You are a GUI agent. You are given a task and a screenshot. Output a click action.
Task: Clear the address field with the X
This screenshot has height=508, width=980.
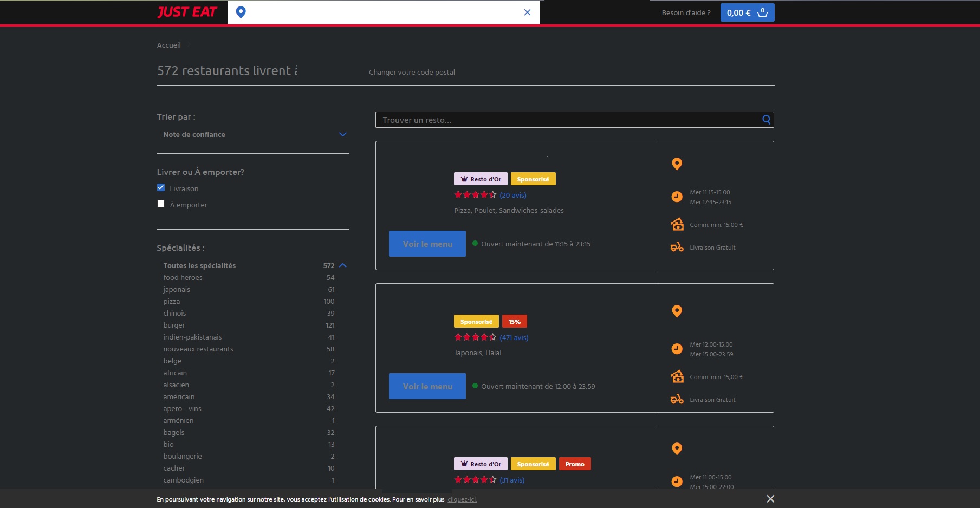(527, 12)
